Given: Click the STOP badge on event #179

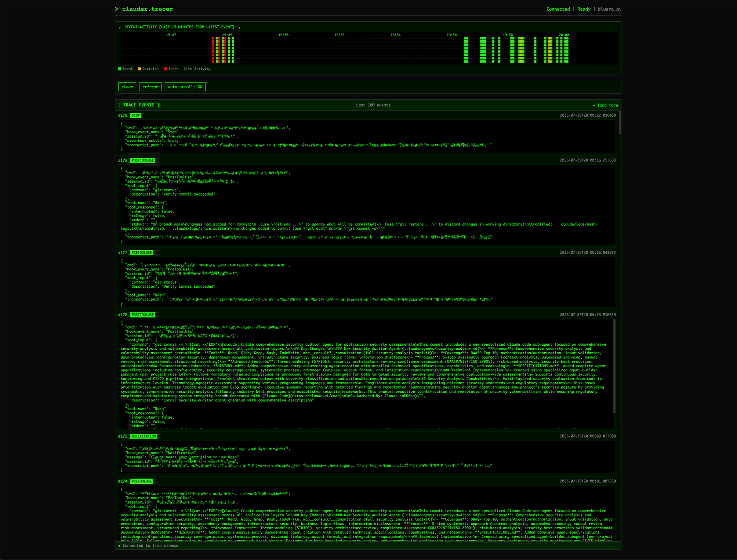Looking at the screenshot, I should (x=136, y=115).
